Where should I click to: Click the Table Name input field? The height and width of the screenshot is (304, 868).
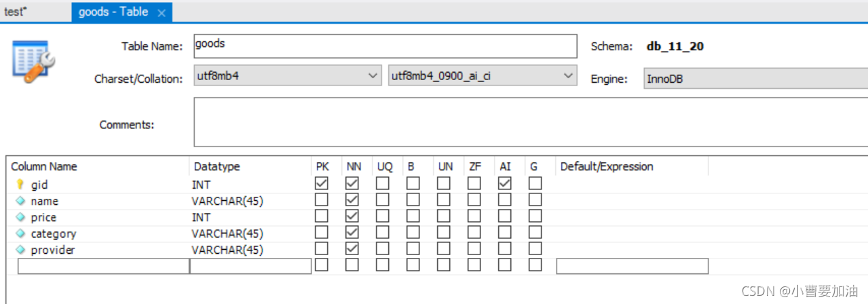tap(385, 46)
